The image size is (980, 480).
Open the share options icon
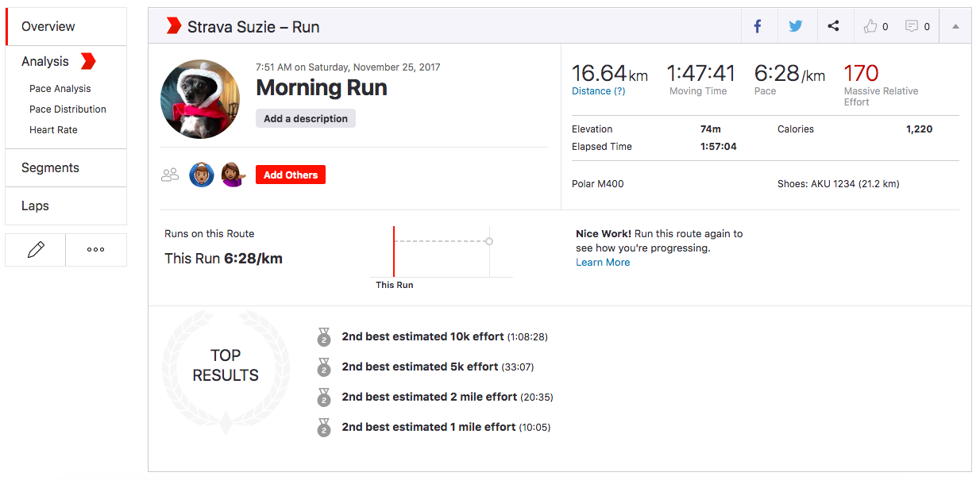[x=834, y=25]
